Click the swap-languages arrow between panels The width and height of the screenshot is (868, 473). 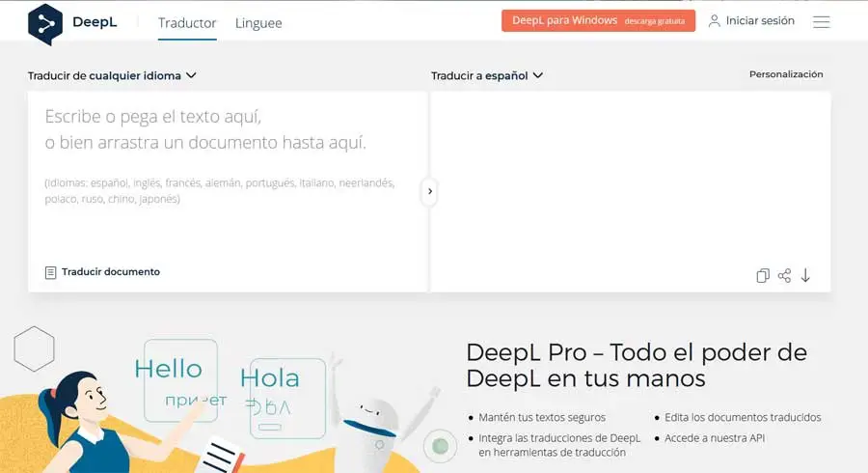tap(429, 192)
